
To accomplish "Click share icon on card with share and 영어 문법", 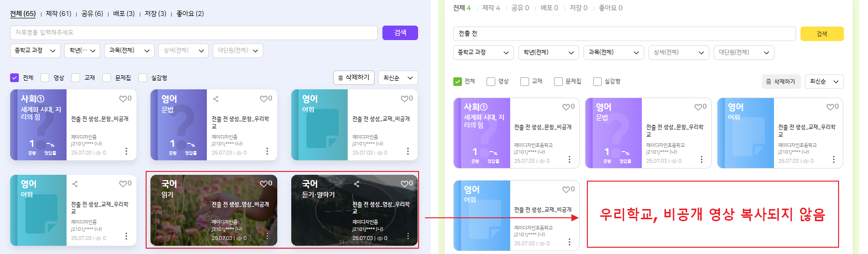I will coord(216,99).
